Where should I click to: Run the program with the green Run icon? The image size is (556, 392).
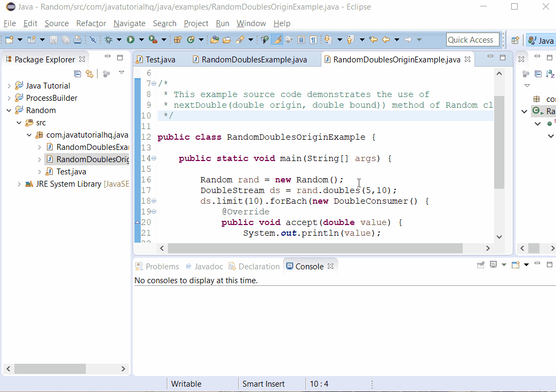click(x=131, y=39)
